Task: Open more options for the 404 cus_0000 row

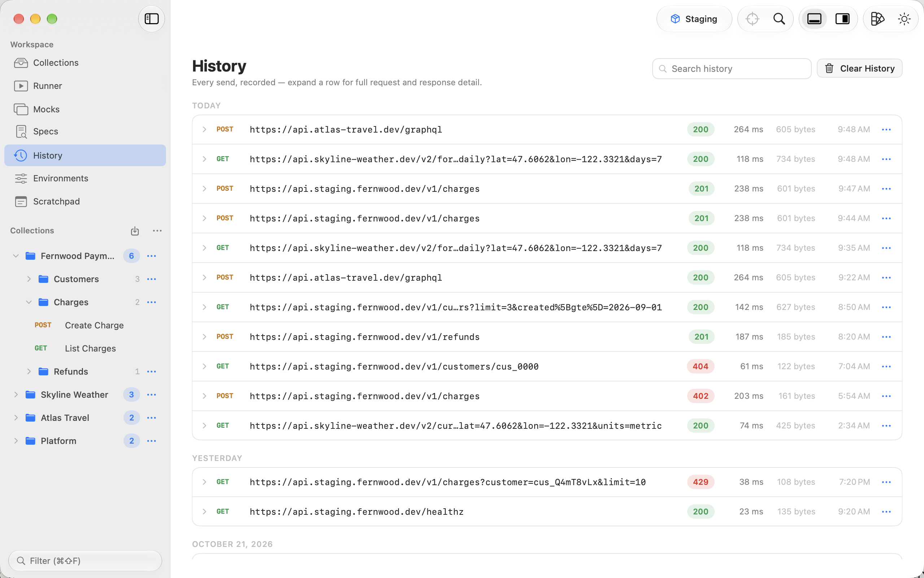Action: [886, 367]
